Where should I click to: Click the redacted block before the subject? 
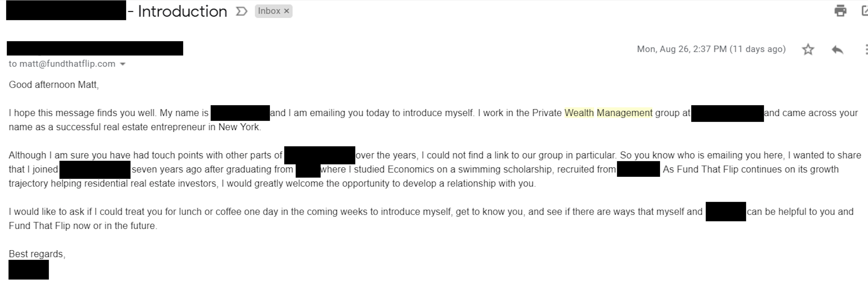tap(66, 11)
